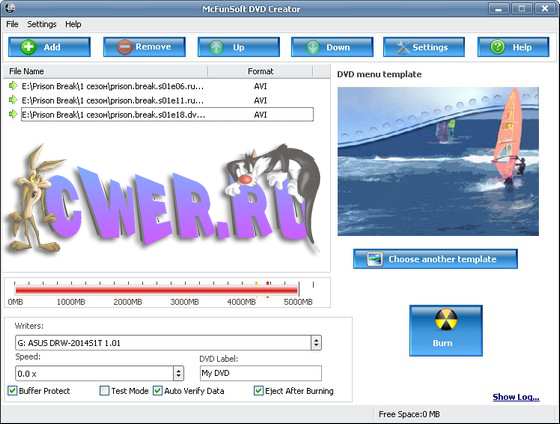This screenshot has height=424, width=560.
Task: Select the prison.break.s01e18 file name
Action: (x=114, y=115)
